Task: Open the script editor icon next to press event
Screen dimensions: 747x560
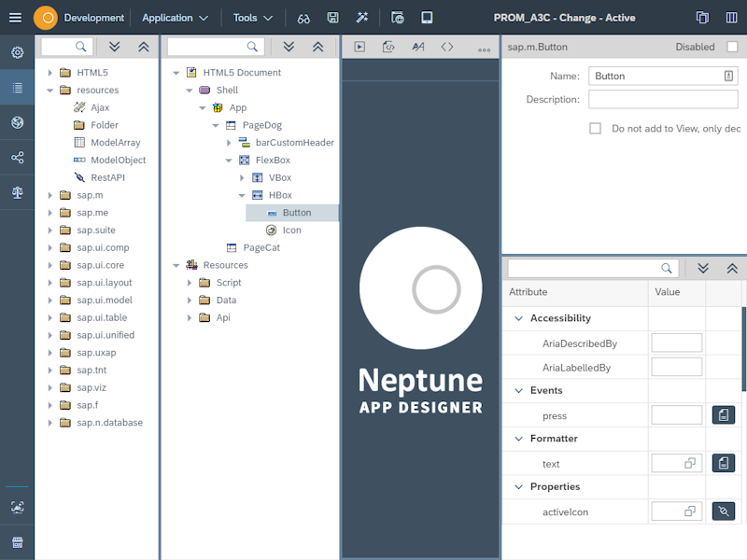Action: pyautogui.click(x=724, y=414)
